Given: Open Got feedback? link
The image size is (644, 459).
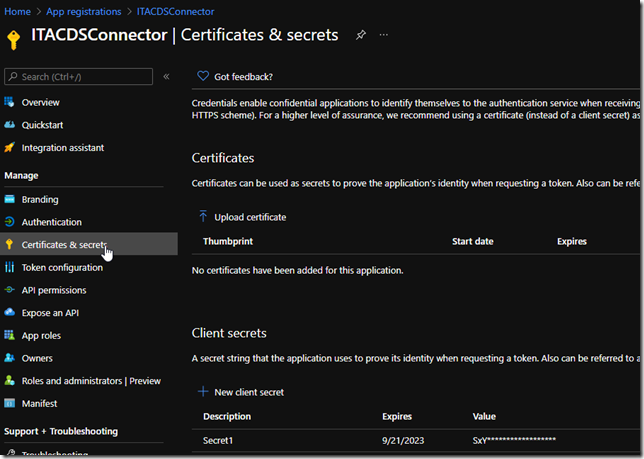Looking at the screenshot, I should [243, 77].
